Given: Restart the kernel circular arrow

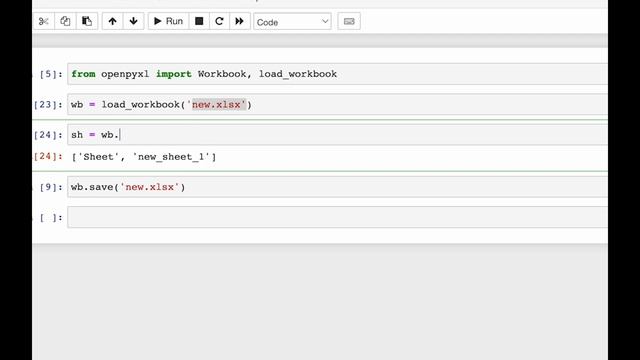Looking at the screenshot, I should point(219,21).
